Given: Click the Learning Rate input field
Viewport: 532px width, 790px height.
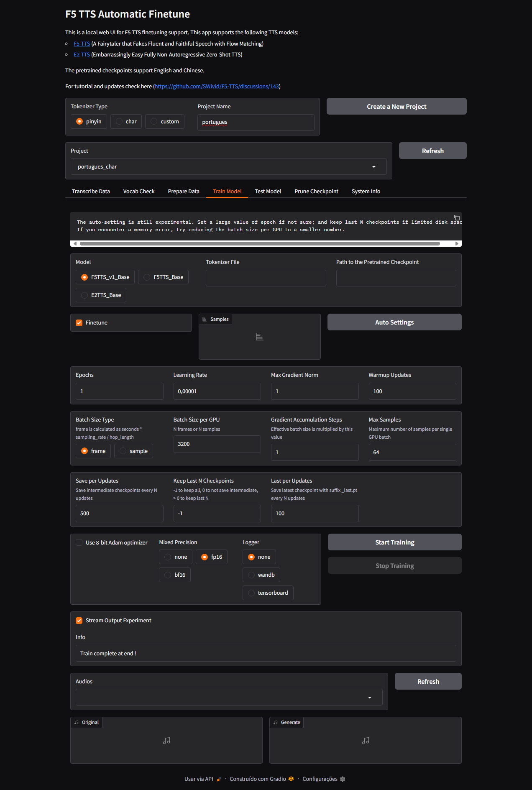Looking at the screenshot, I should click(217, 391).
